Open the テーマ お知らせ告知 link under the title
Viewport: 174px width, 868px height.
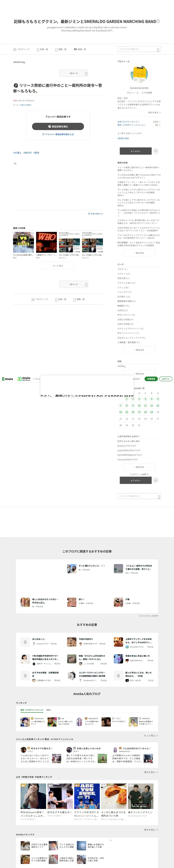click(26, 105)
